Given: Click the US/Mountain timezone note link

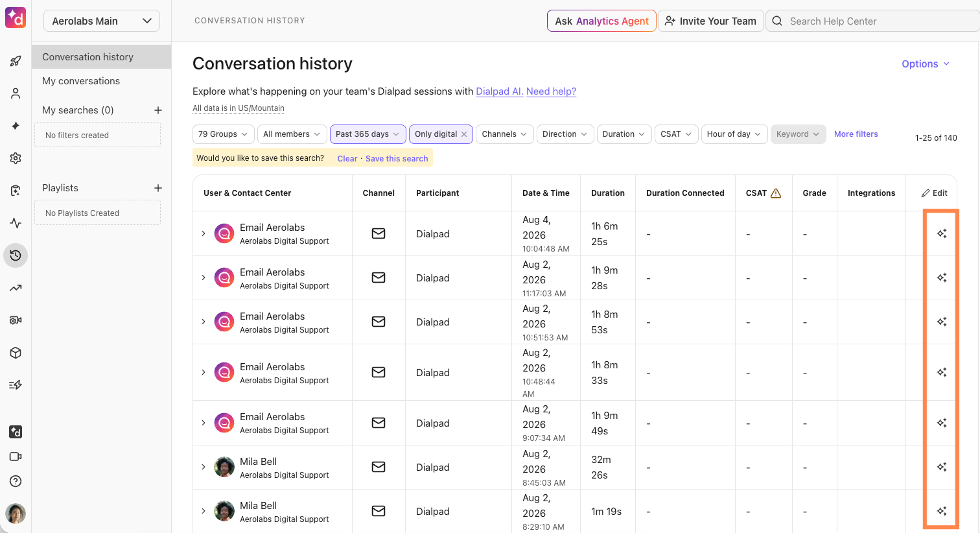Looking at the screenshot, I should point(239,108).
